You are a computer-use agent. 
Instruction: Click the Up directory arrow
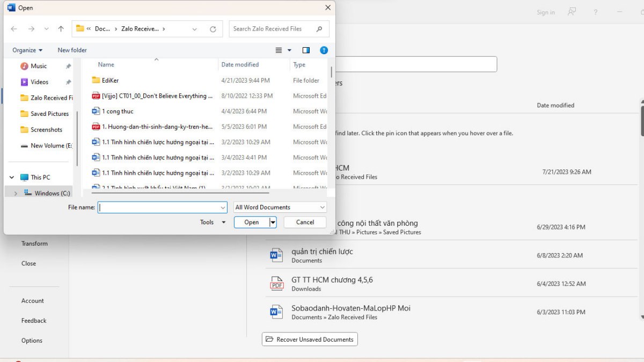point(61,29)
